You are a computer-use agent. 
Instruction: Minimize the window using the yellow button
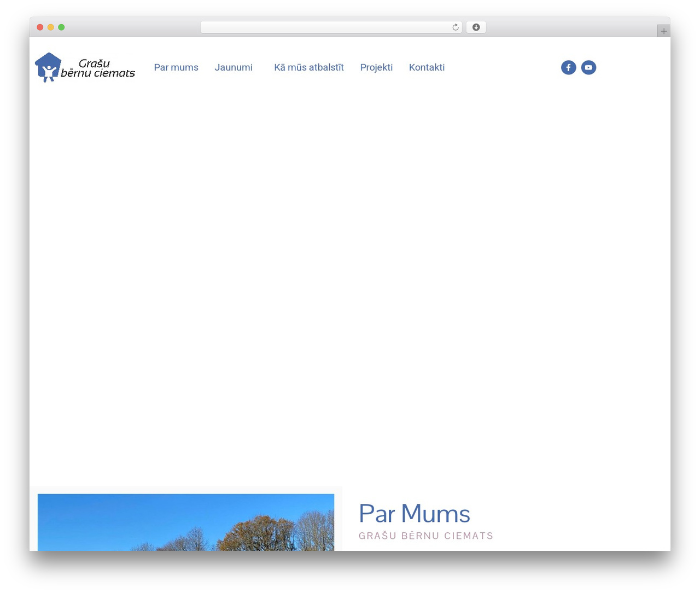pos(51,27)
